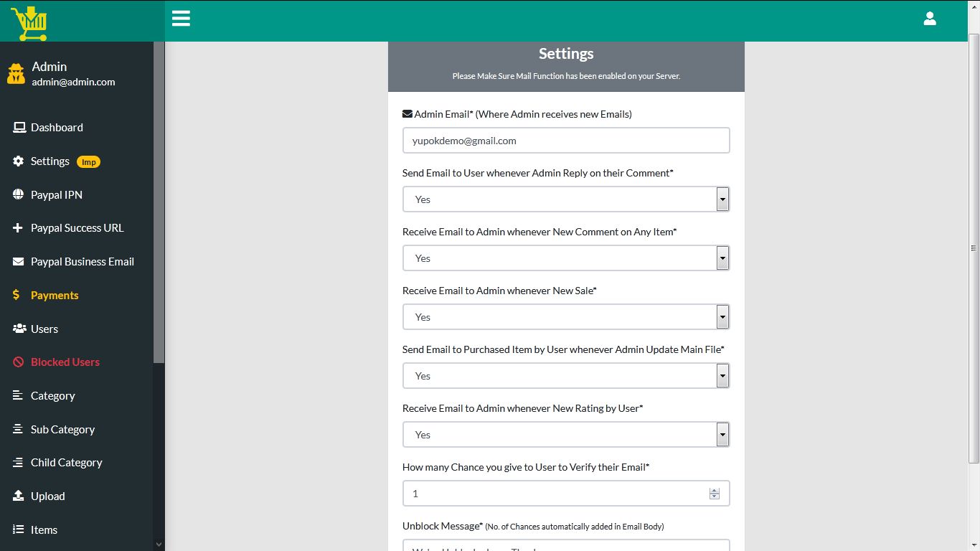
Task: Open the Paypal Success URL link
Action: pos(77,227)
